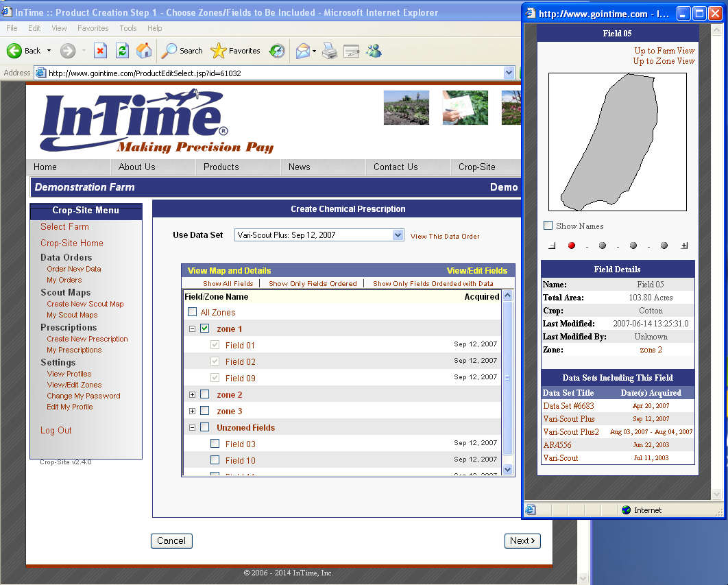Open the Favorites menu
This screenshot has width=728, height=585.
pyautogui.click(x=93, y=28)
